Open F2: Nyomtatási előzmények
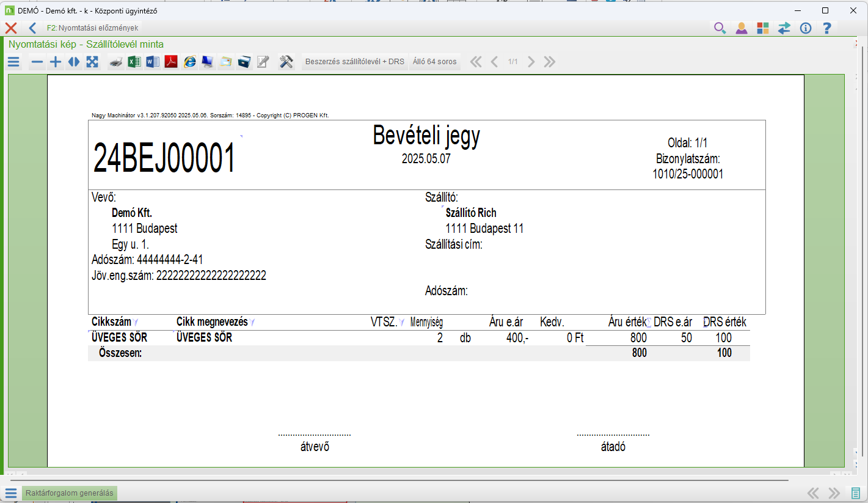 pos(92,28)
